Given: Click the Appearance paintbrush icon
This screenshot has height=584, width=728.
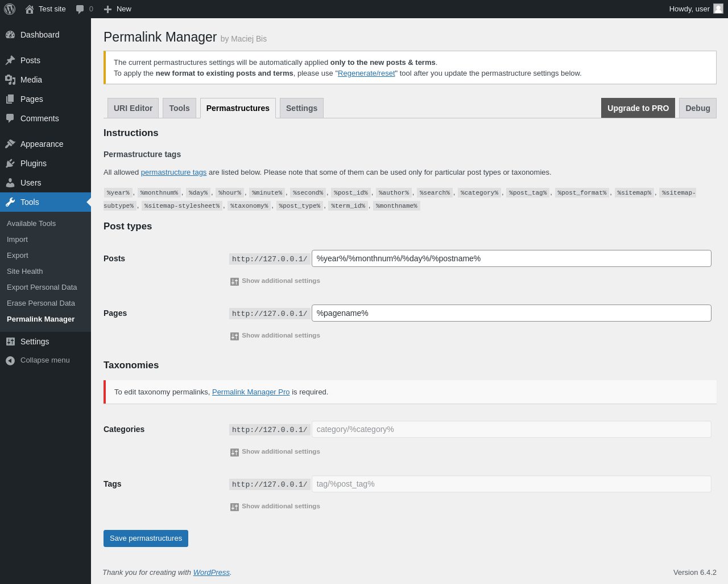Looking at the screenshot, I should [x=10, y=144].
